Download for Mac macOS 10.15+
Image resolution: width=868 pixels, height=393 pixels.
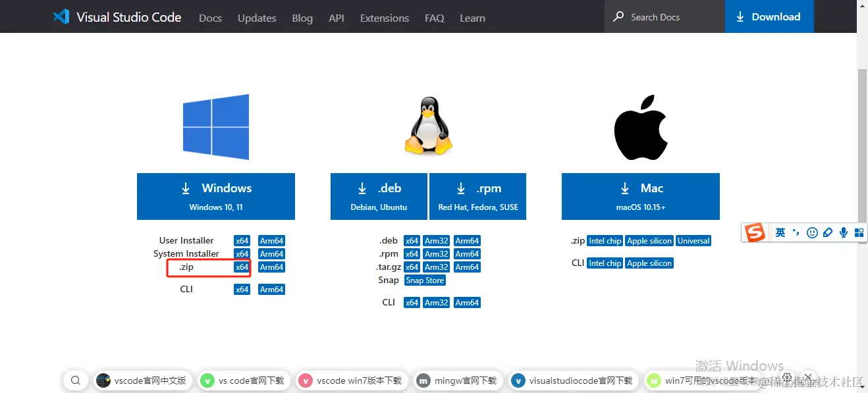641,196
